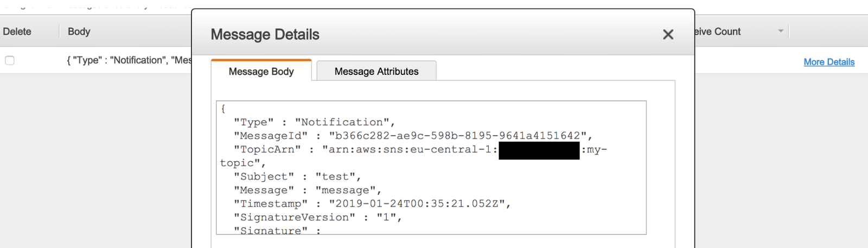Click the Message Details dialog title
The image size is (868, 248).
pyautogui.click(x=265, y=35)
